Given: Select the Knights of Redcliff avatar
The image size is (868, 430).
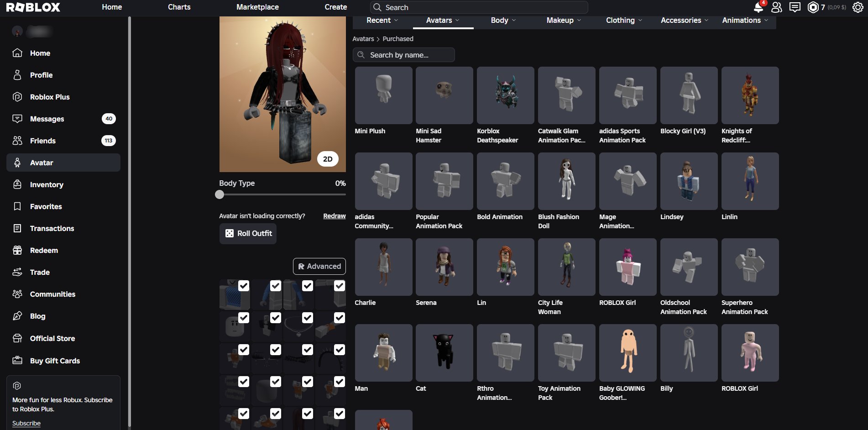Looking at the screenshot, I should click(x=750, y=95).
